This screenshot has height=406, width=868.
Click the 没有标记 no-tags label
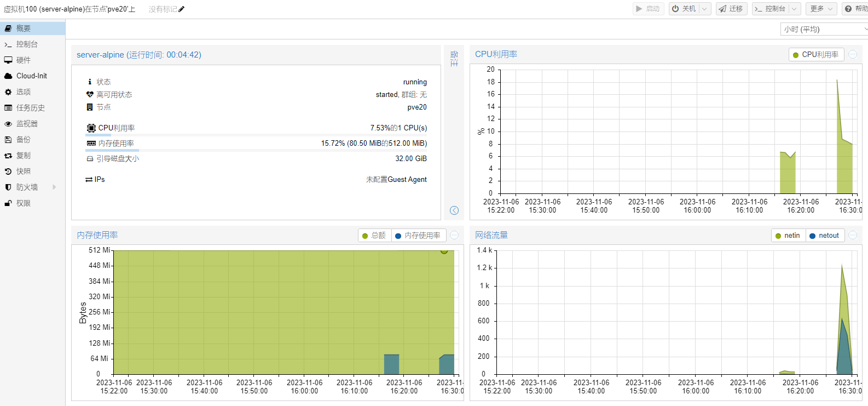(163, 9)
